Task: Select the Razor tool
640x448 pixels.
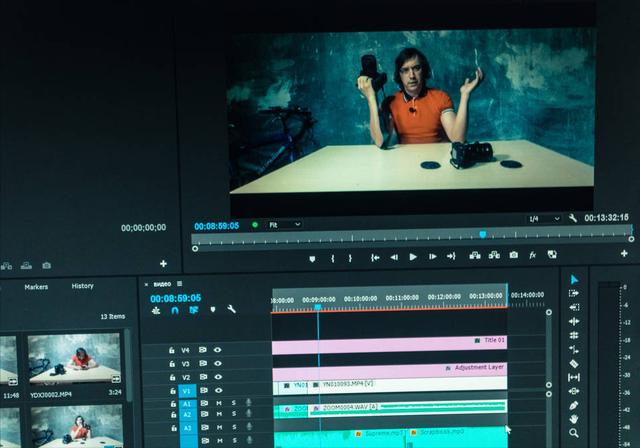Action: pos(574,363)
